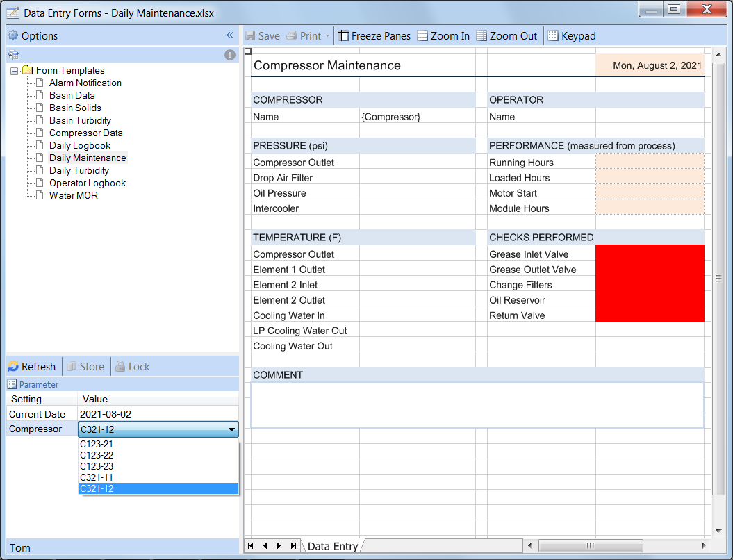
Task: Collapse the Options panel with double chevron
Action: point(229,35)
